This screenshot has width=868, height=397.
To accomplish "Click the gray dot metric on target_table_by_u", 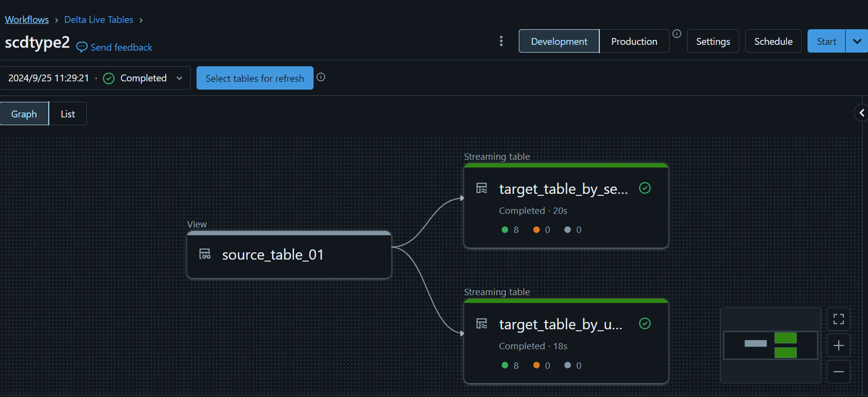I will tap(568, 365).
